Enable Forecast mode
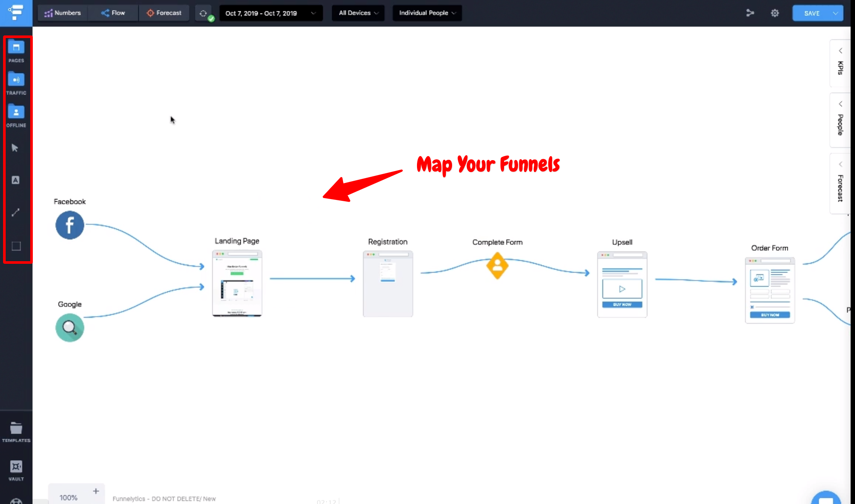 [x=164, y=13]
